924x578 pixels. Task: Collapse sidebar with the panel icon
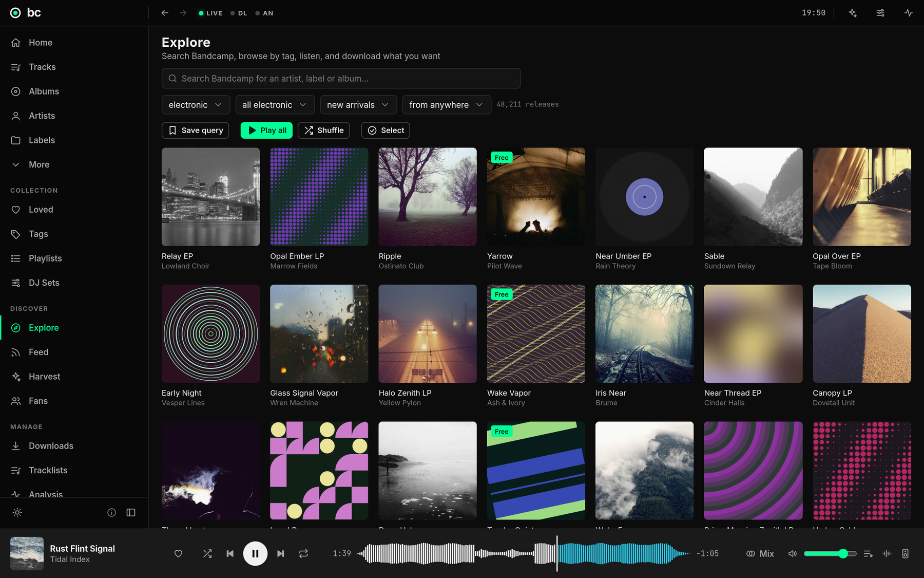[x=131, y=512]
